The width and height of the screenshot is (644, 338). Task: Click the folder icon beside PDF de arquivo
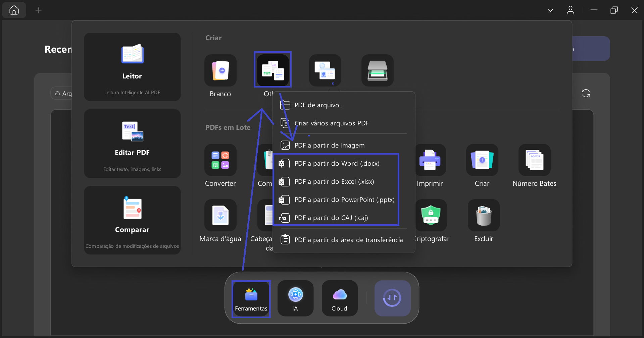[x=285, y=105]
